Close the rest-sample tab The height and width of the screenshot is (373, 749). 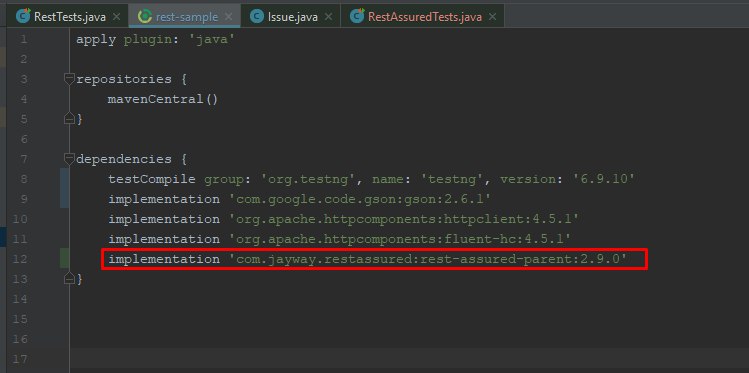click(x=229, y=17)
